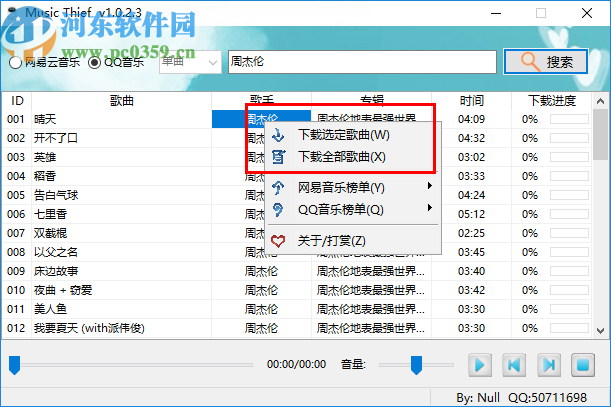Click the singer cell in row 009
This screenshot has width=611, height=407.
pos(261,271)
